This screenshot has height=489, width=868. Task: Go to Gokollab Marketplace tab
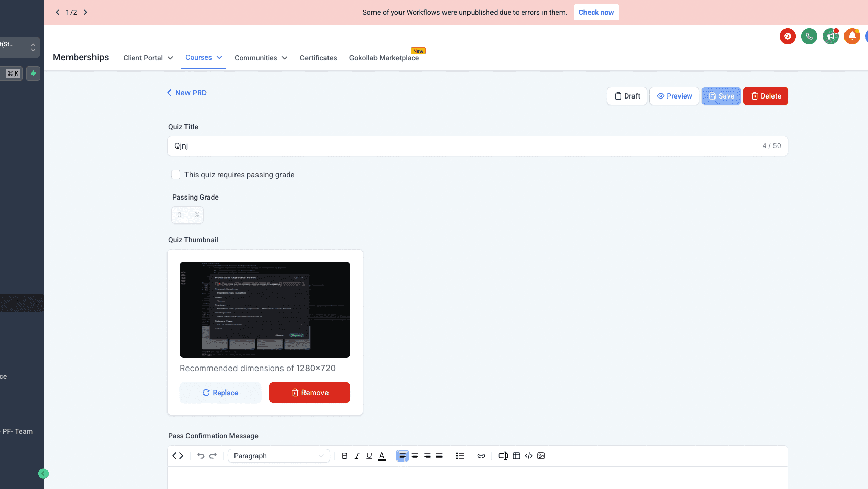pyautogui.click(x=384, y=58)
